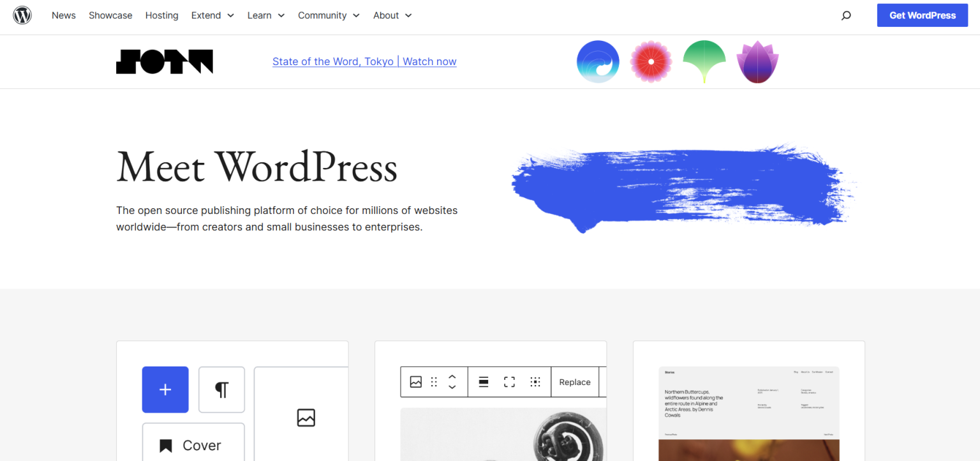The height and width of the screenshot is (461, 980).
Task: Expand the About dropdown
Action: point(392,15)
